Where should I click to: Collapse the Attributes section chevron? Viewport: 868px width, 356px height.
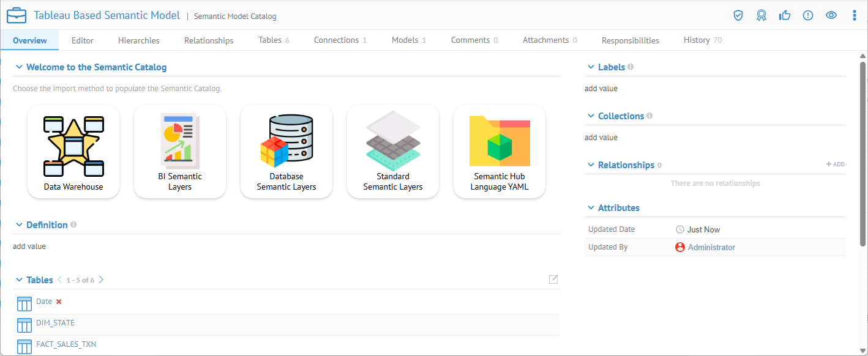(591, 208)
